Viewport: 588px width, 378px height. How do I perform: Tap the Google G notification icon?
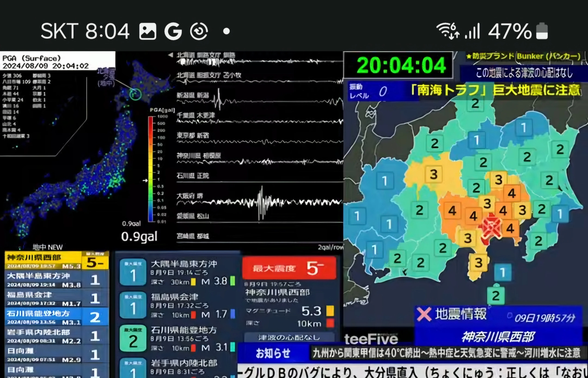point(173,31)
